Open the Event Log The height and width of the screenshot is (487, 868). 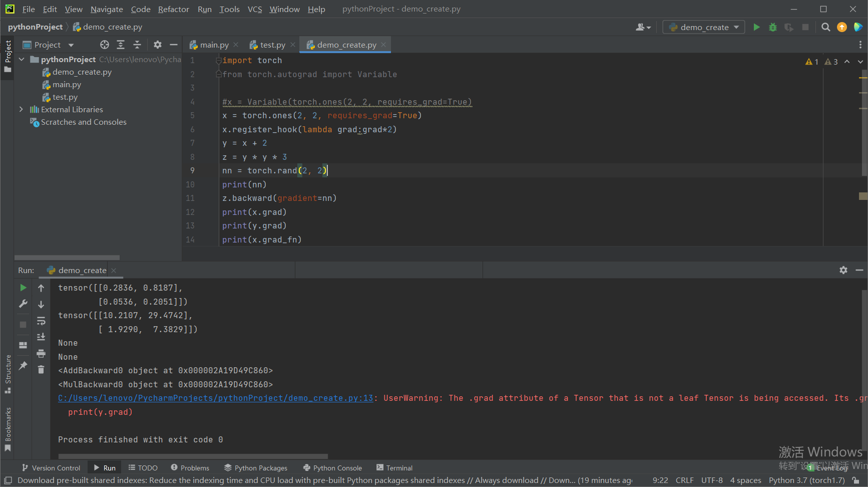(828, 468)
